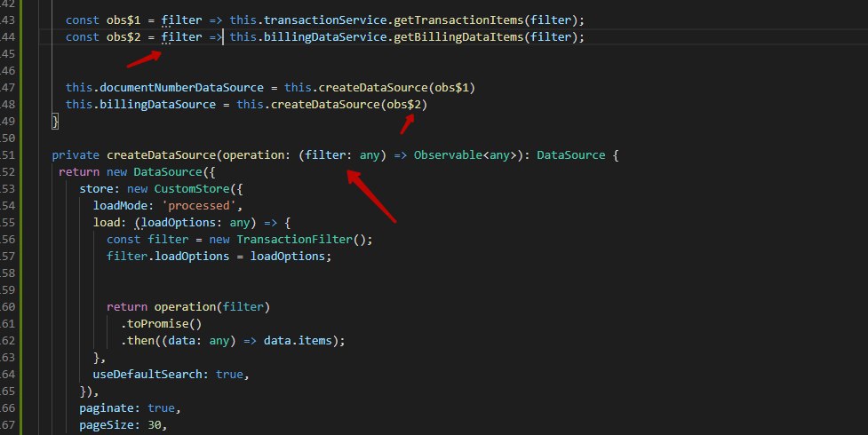Click 'createDataSource' in the private method declaration
The width and height of the screenshot is (868, 435).
click(x=161, y=155)
